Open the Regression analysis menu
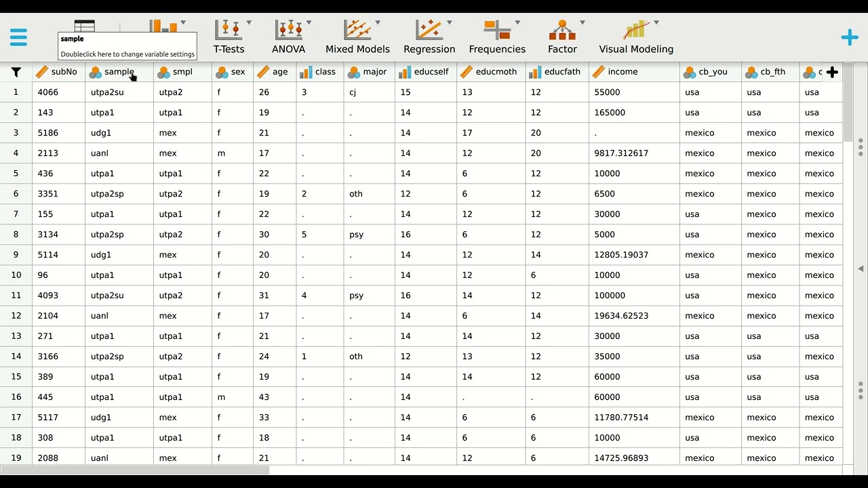This screenshot has height=488, width=868. point(429,37)
